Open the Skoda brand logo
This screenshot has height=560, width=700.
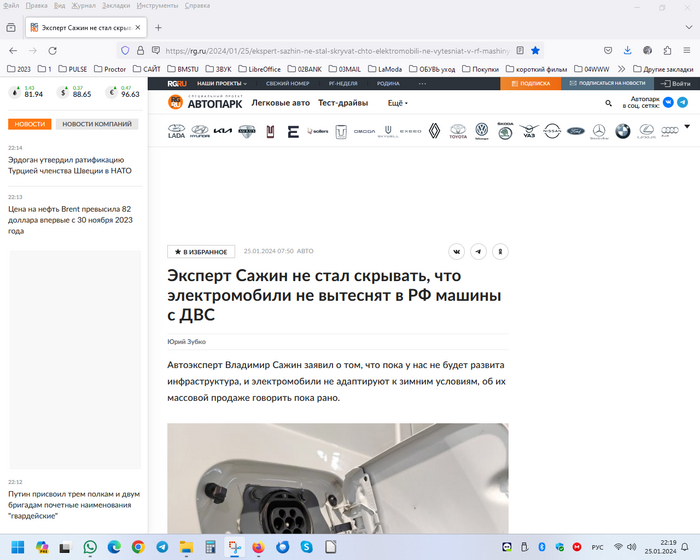click(x=505, y=131)
